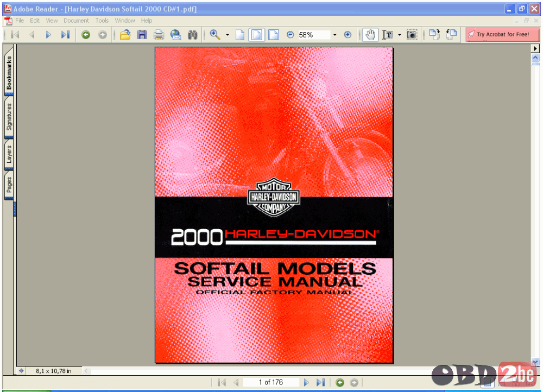Print the document with the printer icon
Screen dimensions: 543x392
pos(159,35)
